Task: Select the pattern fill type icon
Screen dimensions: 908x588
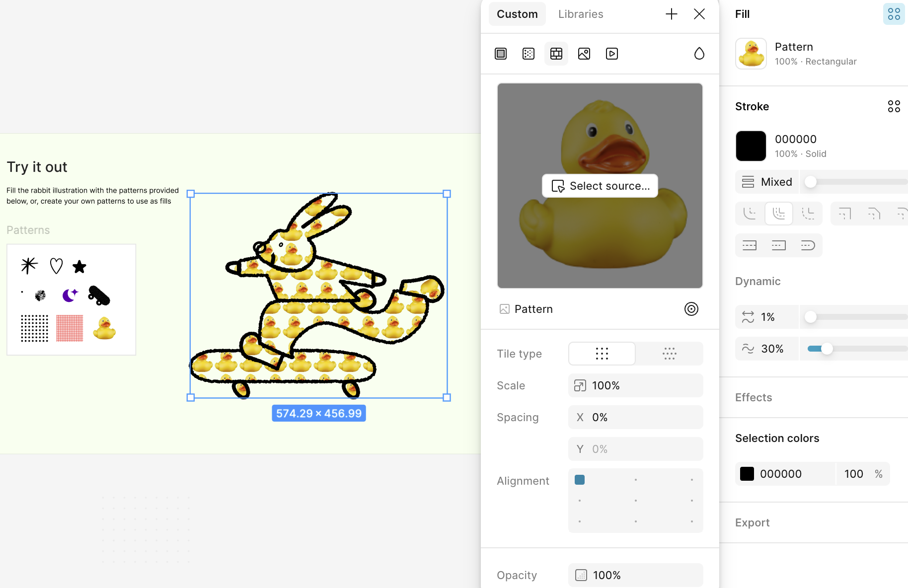Action: coord(556,54)
